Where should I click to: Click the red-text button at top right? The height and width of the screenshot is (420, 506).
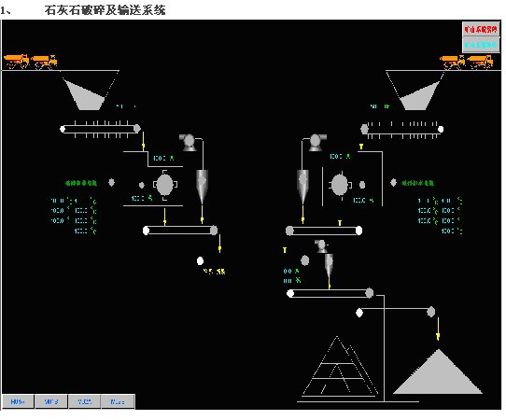(481, 30)
